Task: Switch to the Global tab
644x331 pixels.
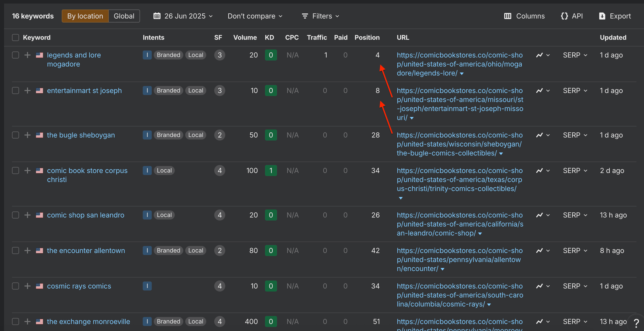Action: pyautogui.click(x=124, y=16)
